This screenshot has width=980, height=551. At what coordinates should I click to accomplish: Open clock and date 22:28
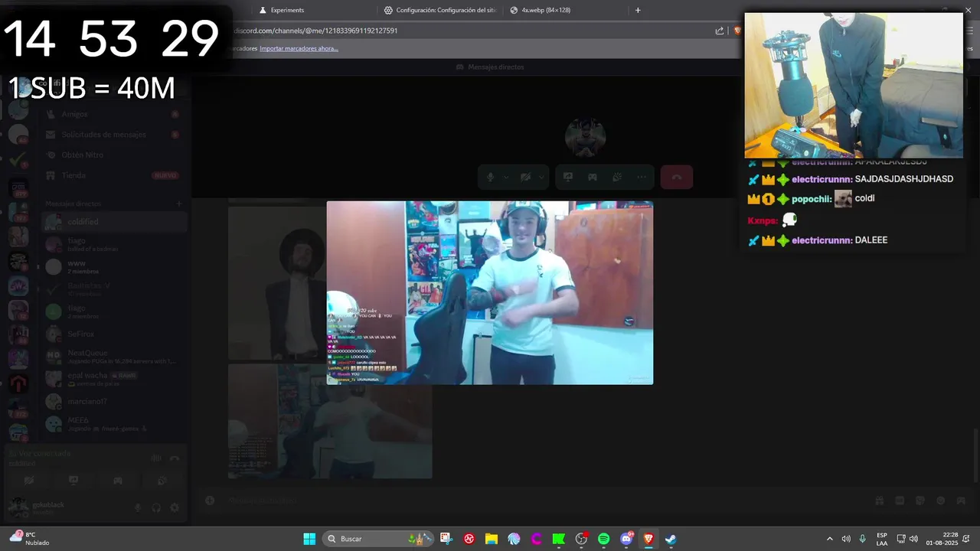[x=942, y=539]
